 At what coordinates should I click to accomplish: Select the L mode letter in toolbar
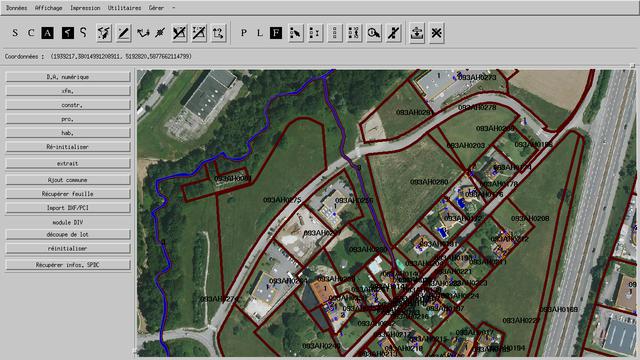pos(260,33)
